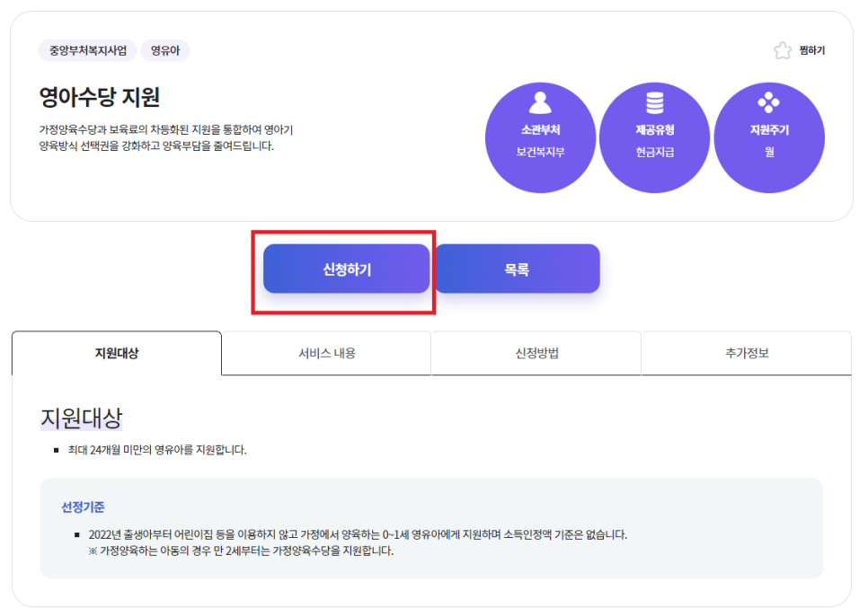This screenshot has width=868, height=608.
Task: Click the star outline icon beside 찜하기
Action: click(784, 50)
